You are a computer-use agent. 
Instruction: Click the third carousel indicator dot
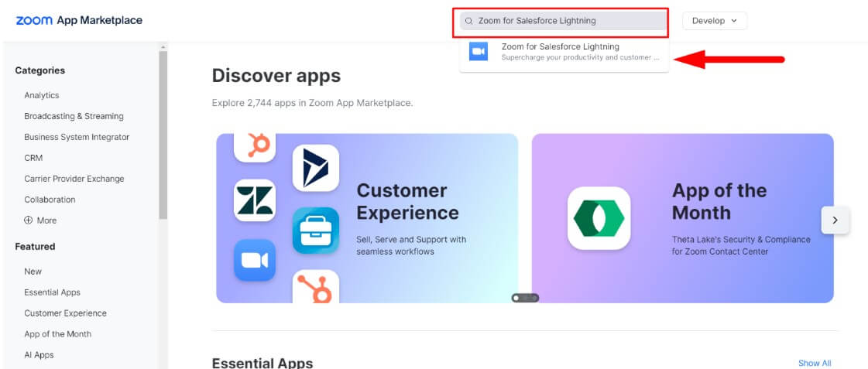[534, 298]
